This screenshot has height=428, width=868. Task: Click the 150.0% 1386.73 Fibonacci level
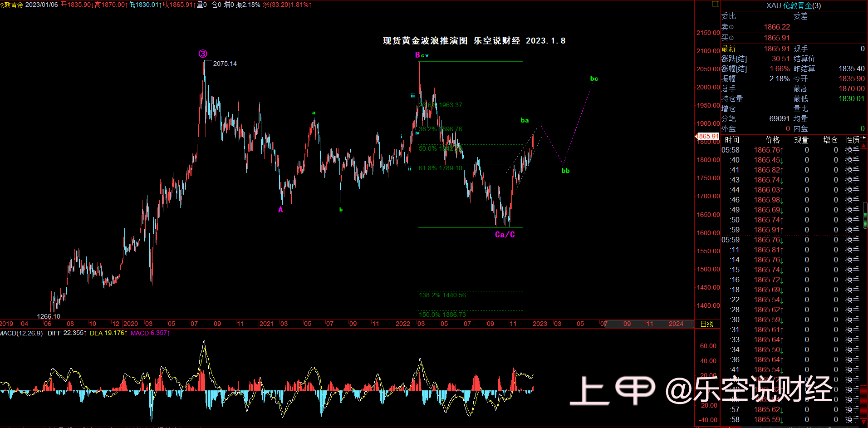(x=442, y=315)
